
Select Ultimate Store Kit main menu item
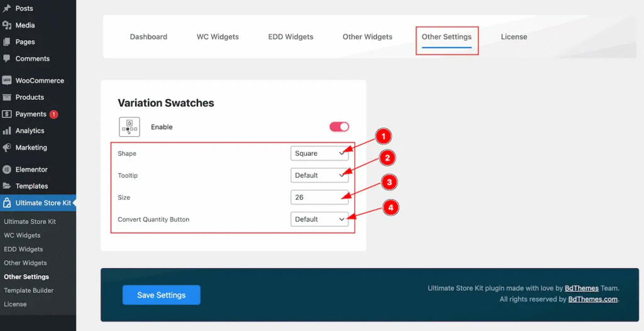(38, 203)
